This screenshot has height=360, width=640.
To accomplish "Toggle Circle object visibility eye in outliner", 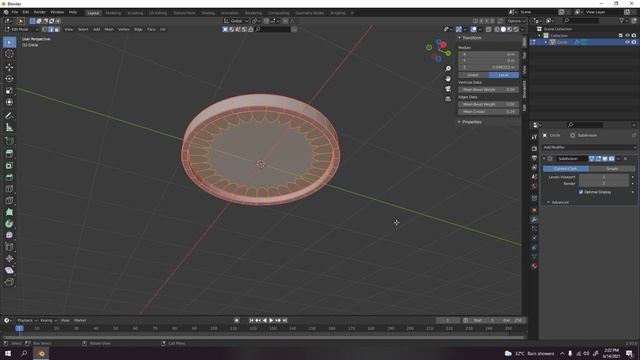I will coord(627,42).
